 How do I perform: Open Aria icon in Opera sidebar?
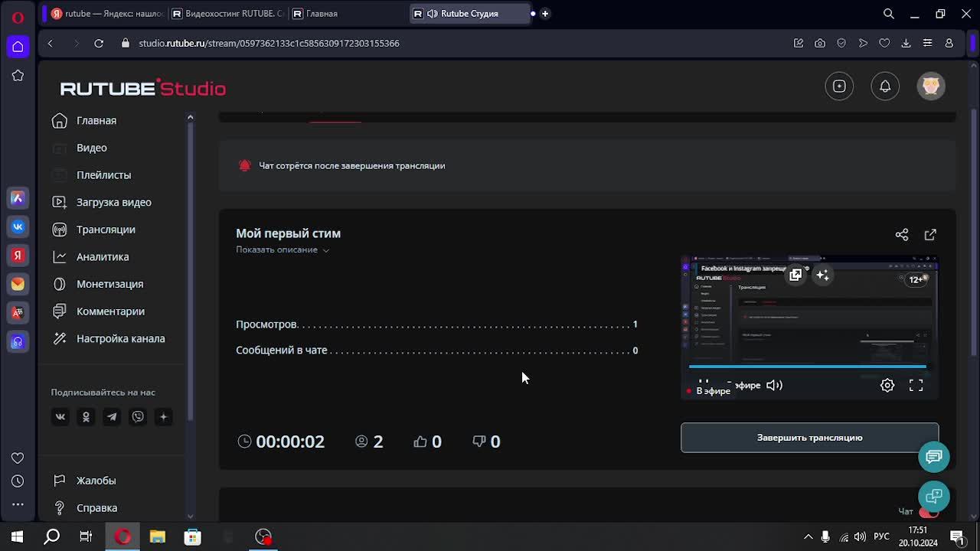pyautogui.click(x=18, y=198)
